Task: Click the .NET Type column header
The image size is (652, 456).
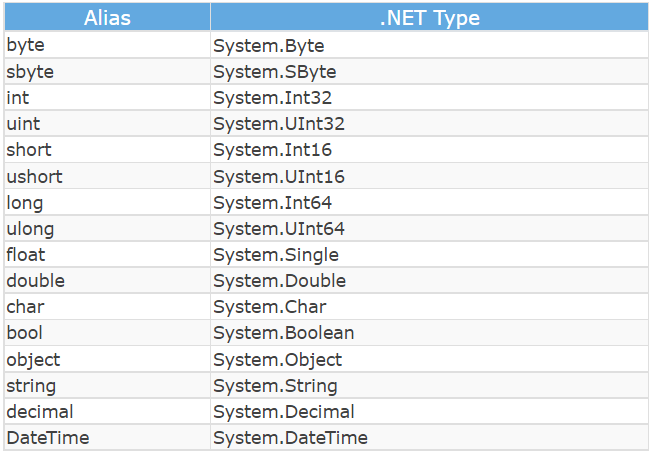Action: point(430,17)
